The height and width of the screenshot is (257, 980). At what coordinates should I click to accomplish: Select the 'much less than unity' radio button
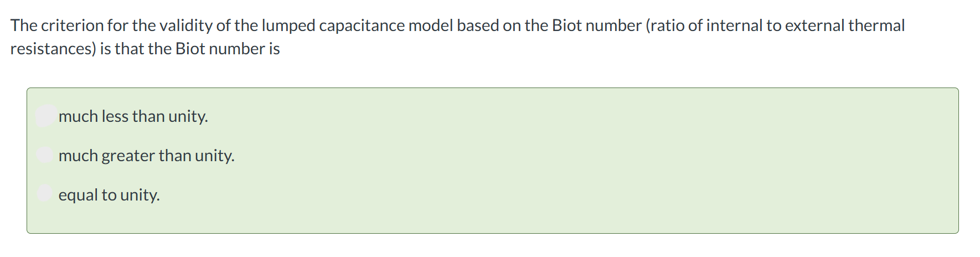coord(45,116)
